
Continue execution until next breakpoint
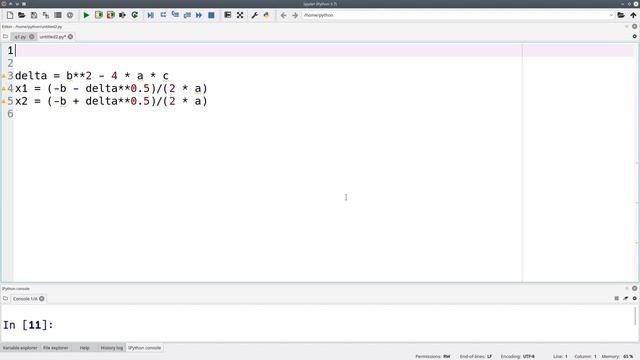click(199, 15)
